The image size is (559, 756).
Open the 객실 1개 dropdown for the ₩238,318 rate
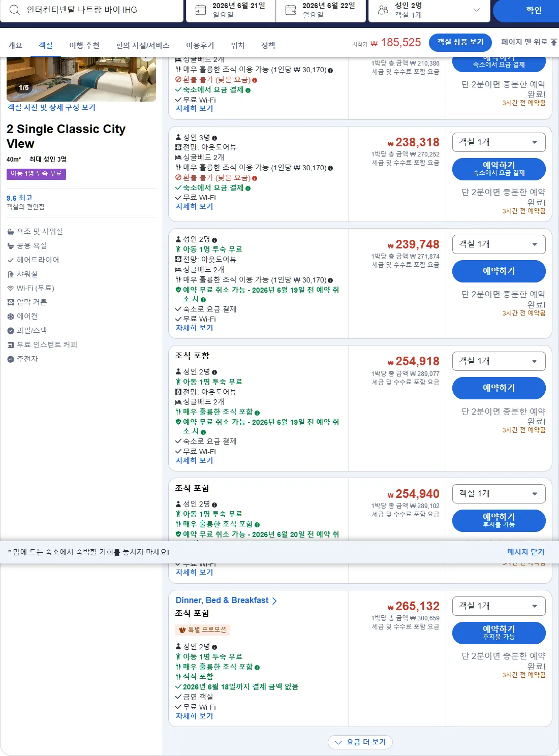[499, 142]
